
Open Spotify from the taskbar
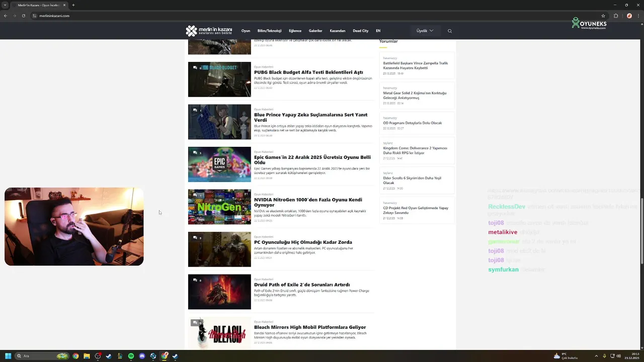click(x=131, y=356)
